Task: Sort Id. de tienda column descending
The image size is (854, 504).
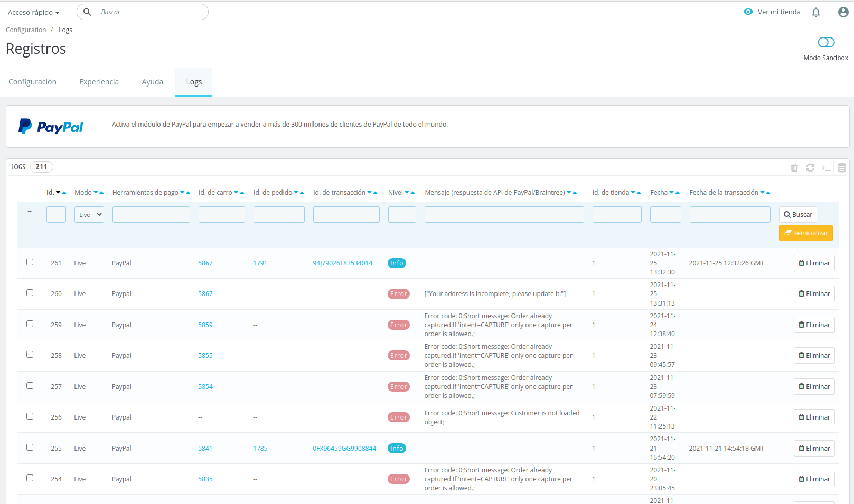Action: click(x=633, y=193)
